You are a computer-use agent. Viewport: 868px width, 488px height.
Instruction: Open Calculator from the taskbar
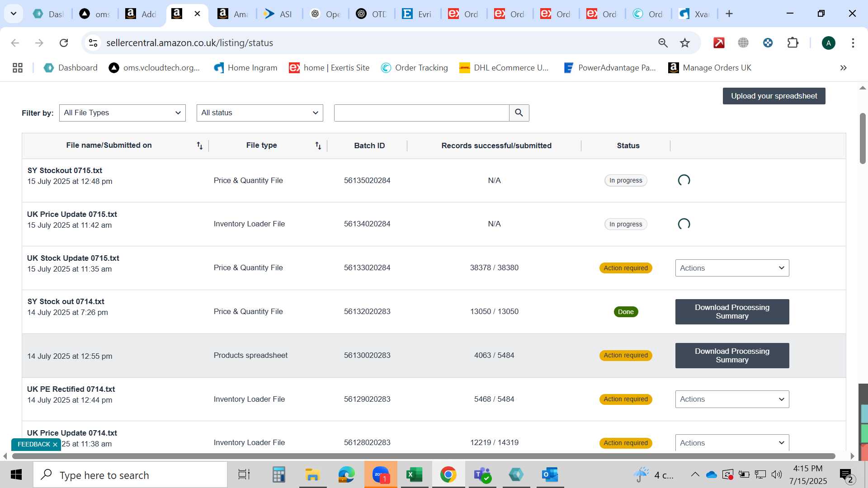[x=278, y=475]
